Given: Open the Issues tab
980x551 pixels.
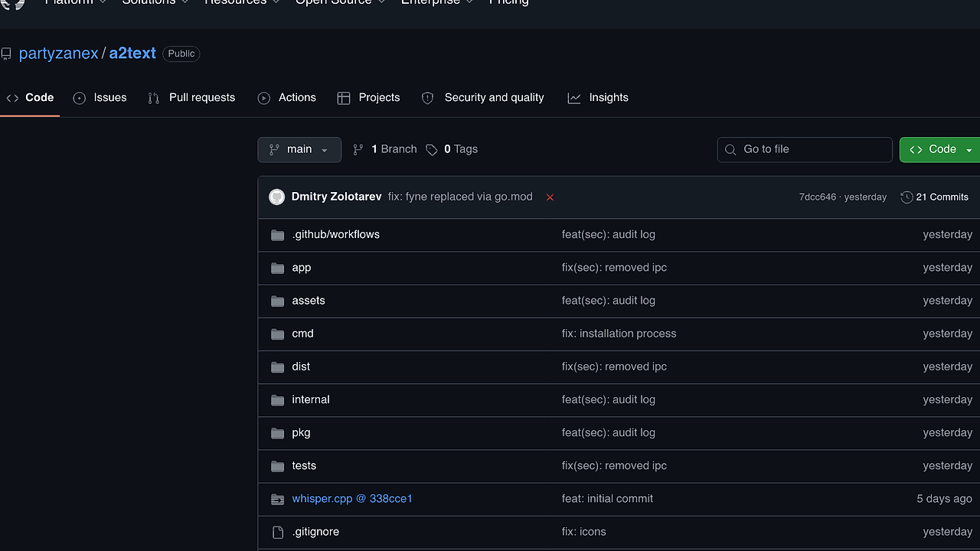Looking at the screenshot, I should [x=100, y=98].
